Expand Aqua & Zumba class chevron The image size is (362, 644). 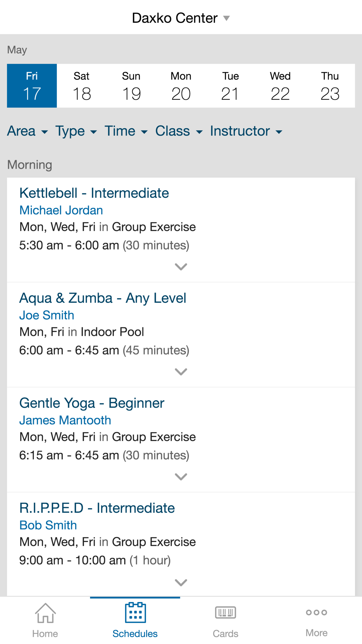point(181,372)
